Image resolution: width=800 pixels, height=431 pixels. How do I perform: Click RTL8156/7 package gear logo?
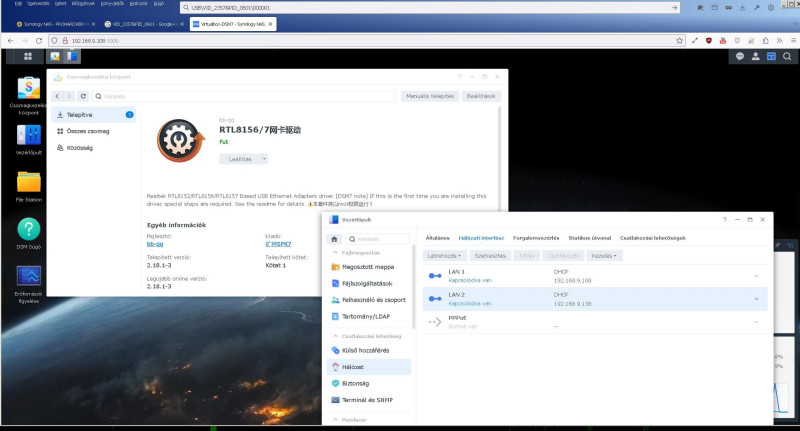pos(180,140)
